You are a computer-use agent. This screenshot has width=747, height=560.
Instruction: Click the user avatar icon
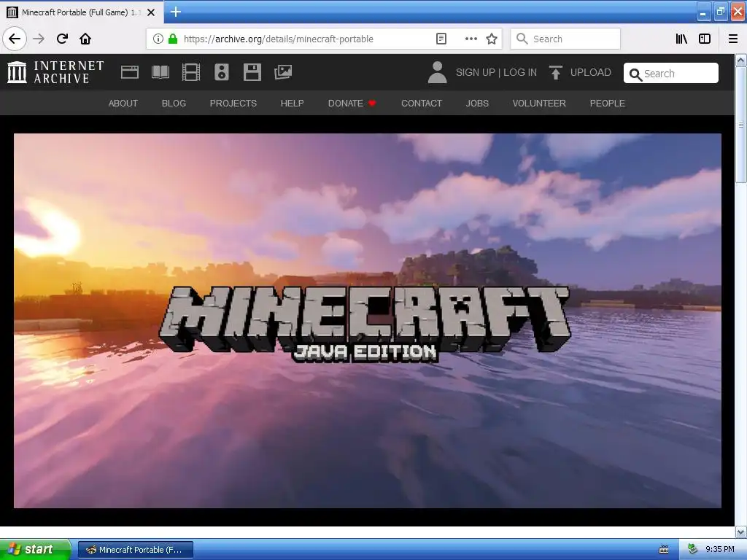pyautogui.click(x=437, y=72)
